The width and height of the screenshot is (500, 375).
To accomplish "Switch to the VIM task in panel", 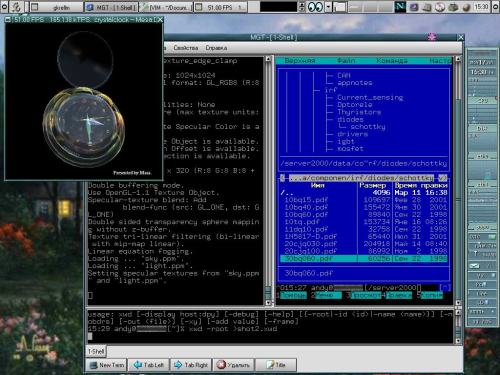I will [166, 7].
